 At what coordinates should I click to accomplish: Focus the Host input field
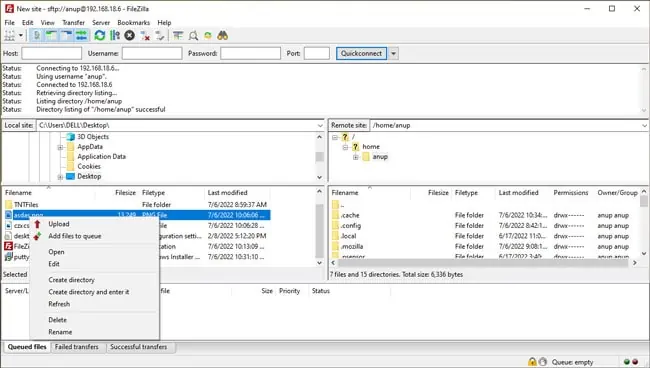51,53
